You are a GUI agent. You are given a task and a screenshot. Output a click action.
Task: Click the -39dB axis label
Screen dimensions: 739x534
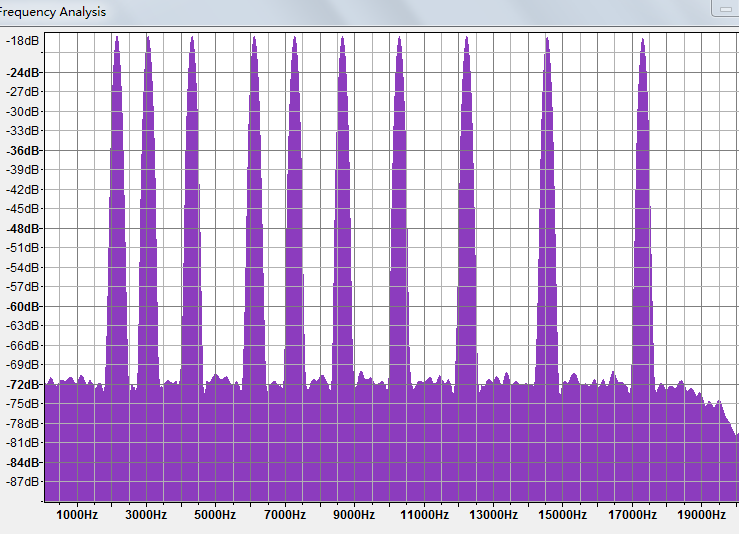[x=22, y=170]
